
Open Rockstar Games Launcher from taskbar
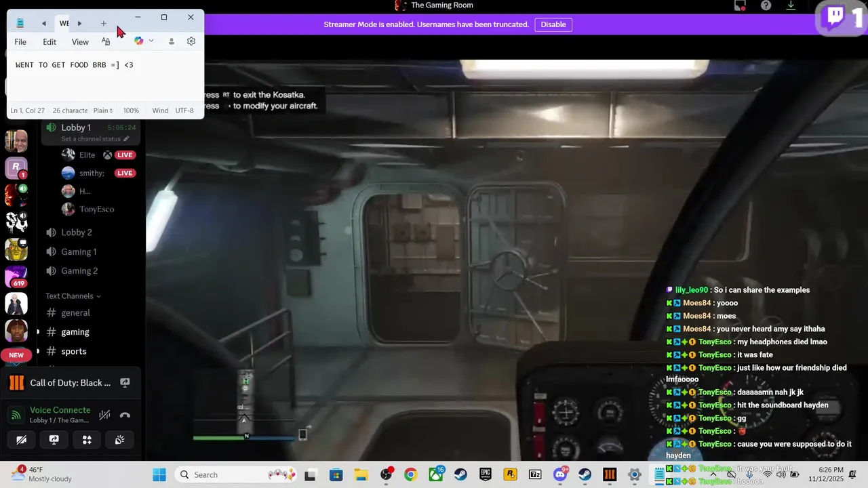pos(510,474)
